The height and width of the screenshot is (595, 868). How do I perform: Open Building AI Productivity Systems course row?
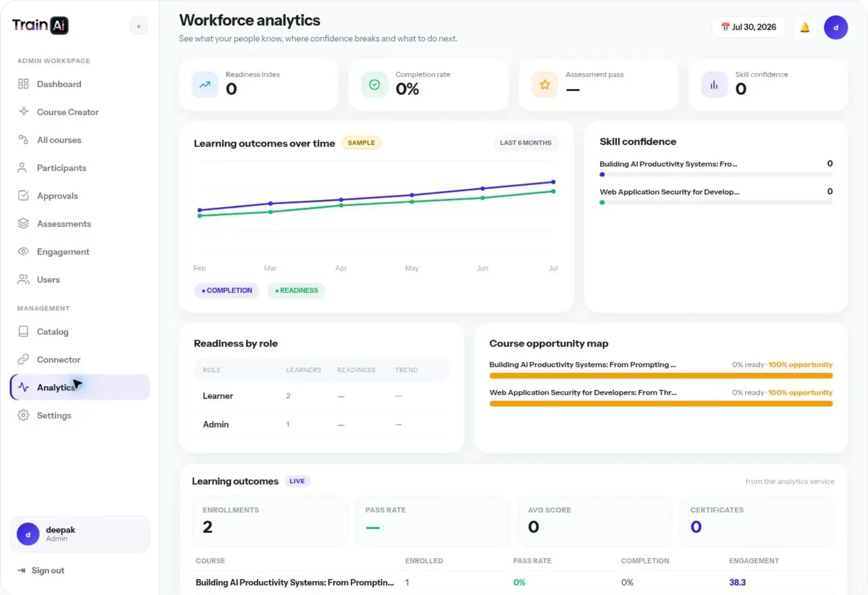tap(513, 582)
